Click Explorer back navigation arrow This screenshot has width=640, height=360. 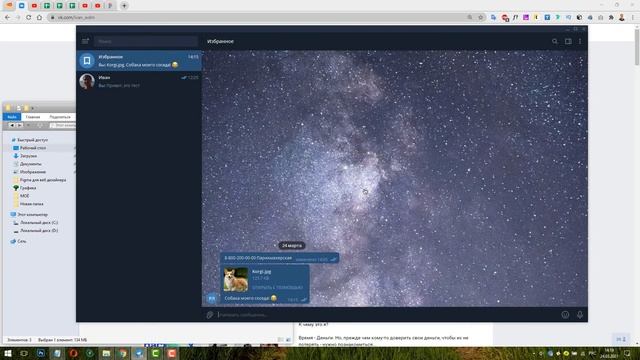click(11, 125)
